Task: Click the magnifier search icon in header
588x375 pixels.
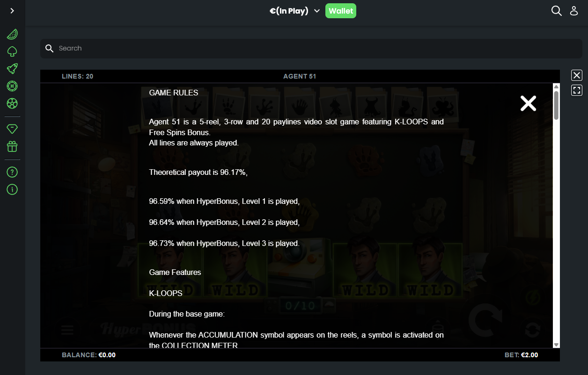Action: click(556, 11)
